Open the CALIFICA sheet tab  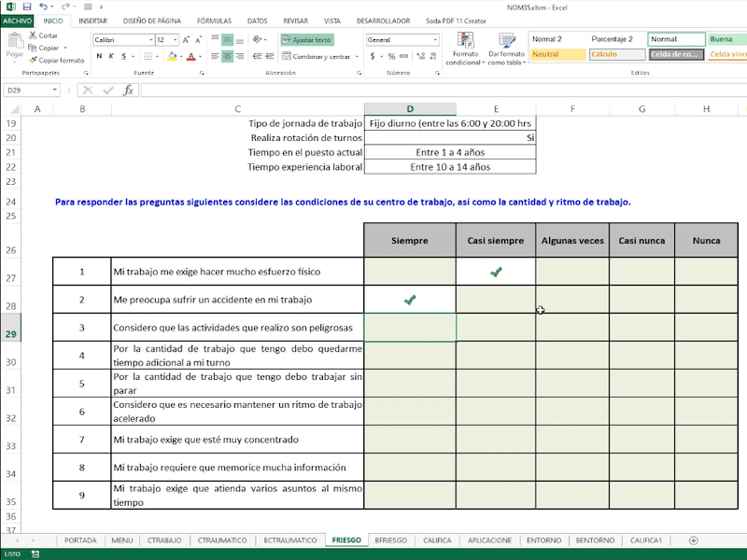pos(437,540)
